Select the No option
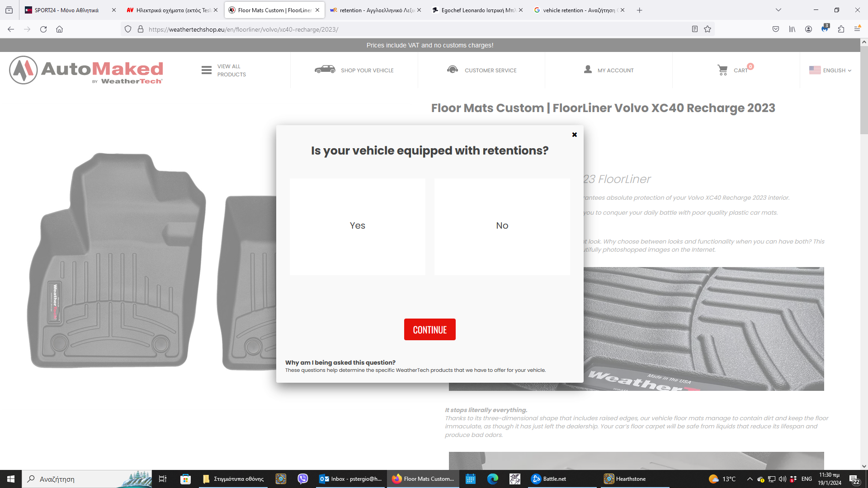 click(x=502, y=226)
